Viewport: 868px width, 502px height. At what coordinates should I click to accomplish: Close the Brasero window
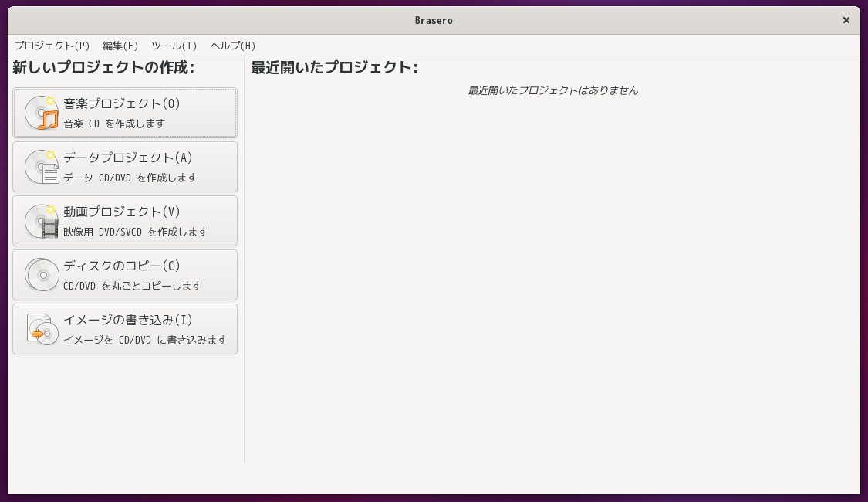(x=846, y=21)
